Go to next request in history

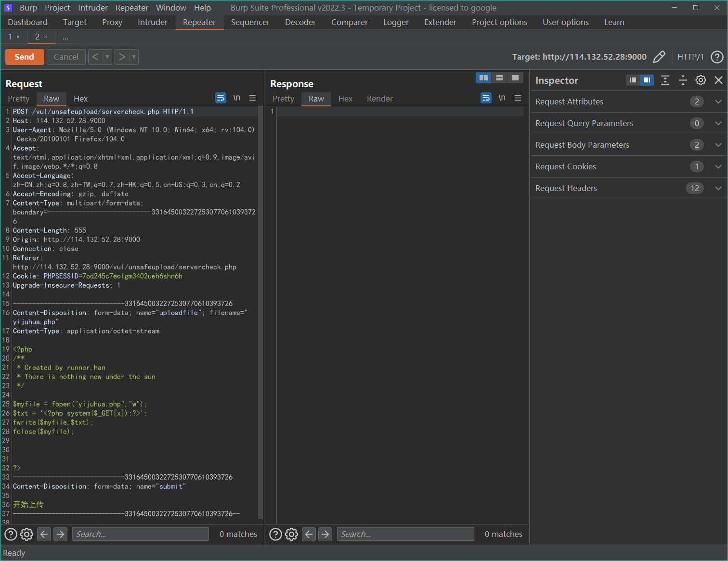coord(122,57)
